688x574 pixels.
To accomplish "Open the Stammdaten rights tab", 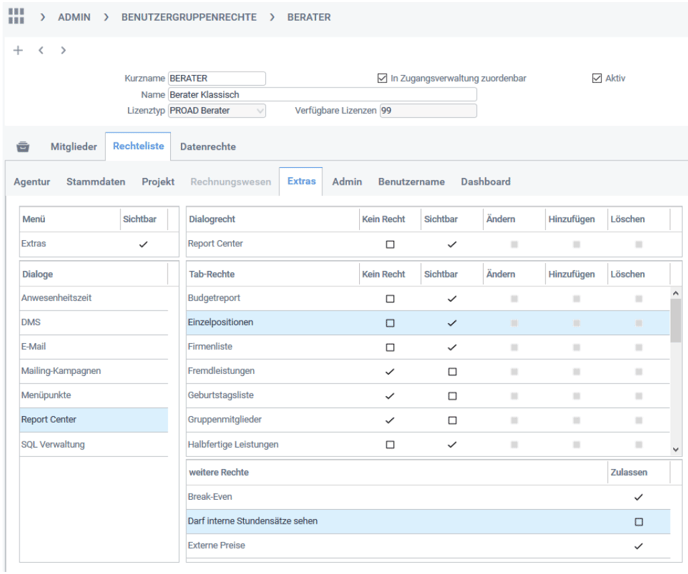I will tap(96, 182).
